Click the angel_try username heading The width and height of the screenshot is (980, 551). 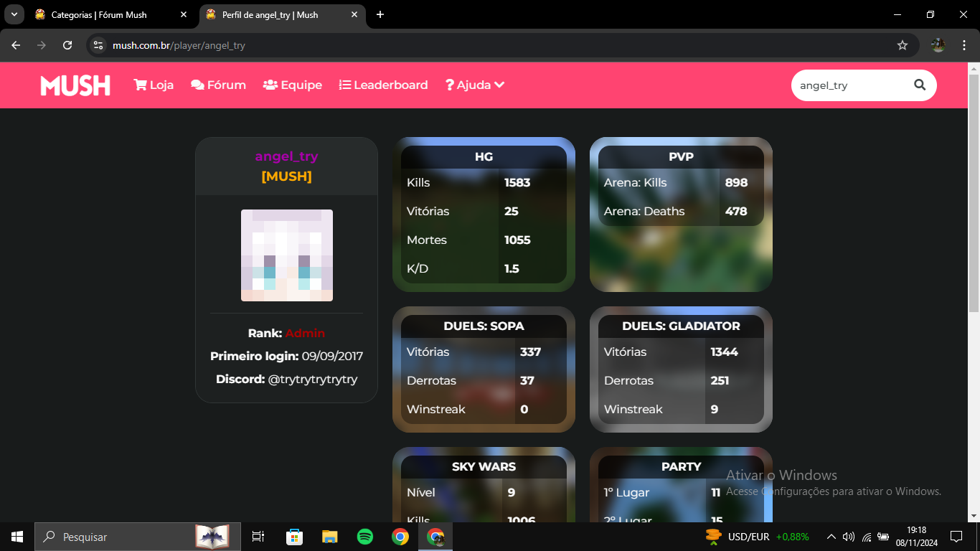pyautogui.click(x=286, y=156)
